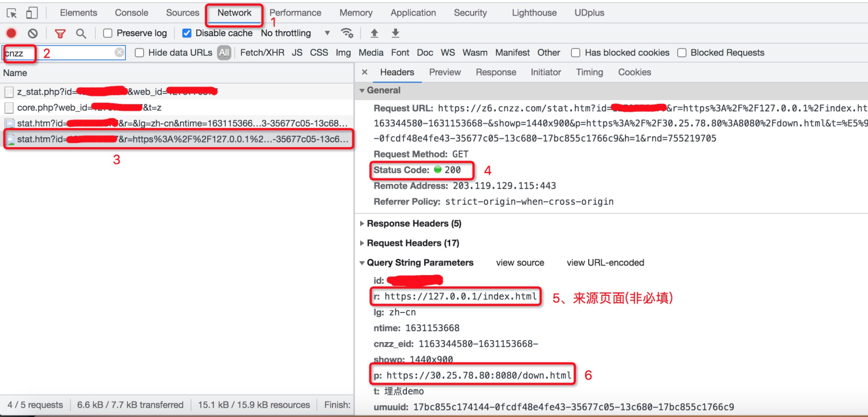Show the Response tab of request
The height and width of the screenshot is (417, 868).
(496, 72)
